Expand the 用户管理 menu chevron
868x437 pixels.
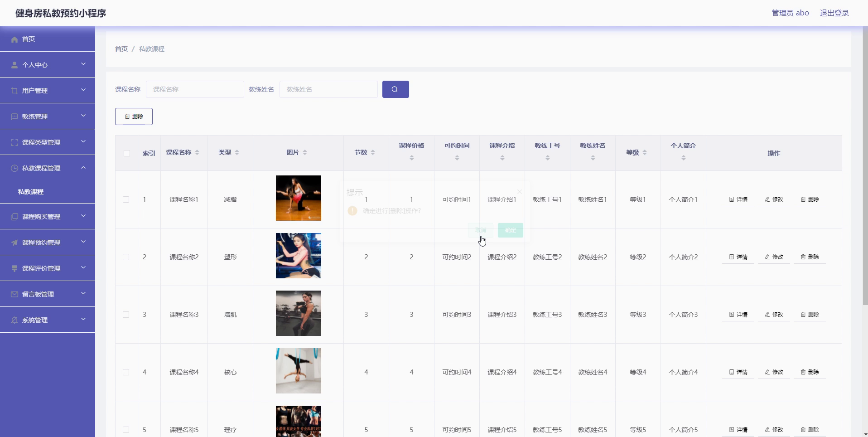pos(83,90)
